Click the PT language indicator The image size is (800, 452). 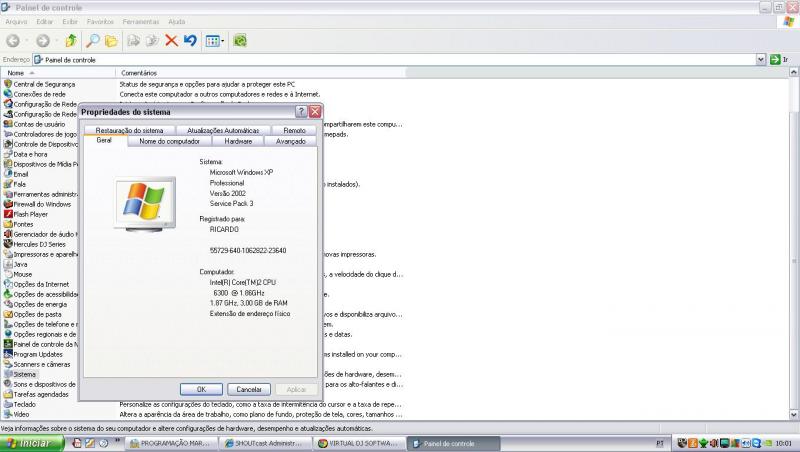pyautogui.click(x=660, y=443)
